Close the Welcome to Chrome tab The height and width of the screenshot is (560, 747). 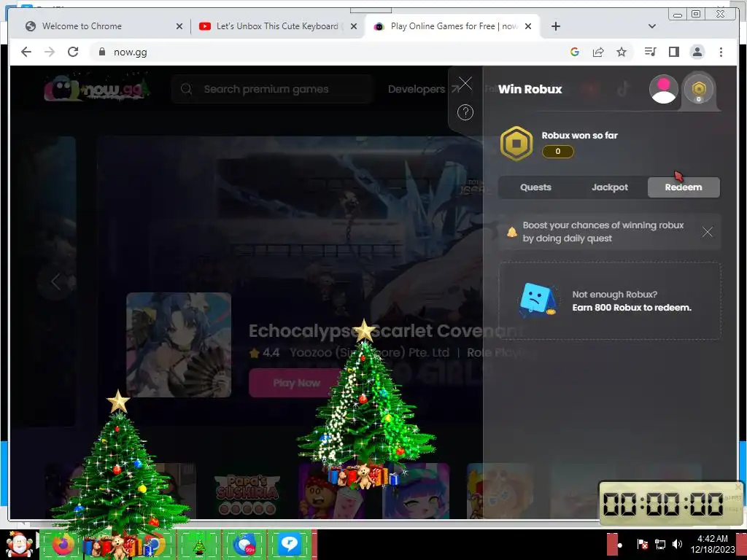(179, 26)
